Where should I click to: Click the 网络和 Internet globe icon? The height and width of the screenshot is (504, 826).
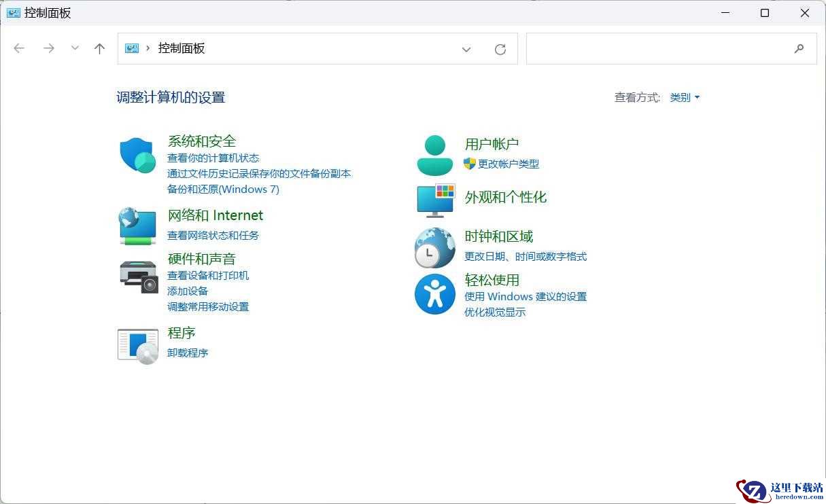(138, 226)
